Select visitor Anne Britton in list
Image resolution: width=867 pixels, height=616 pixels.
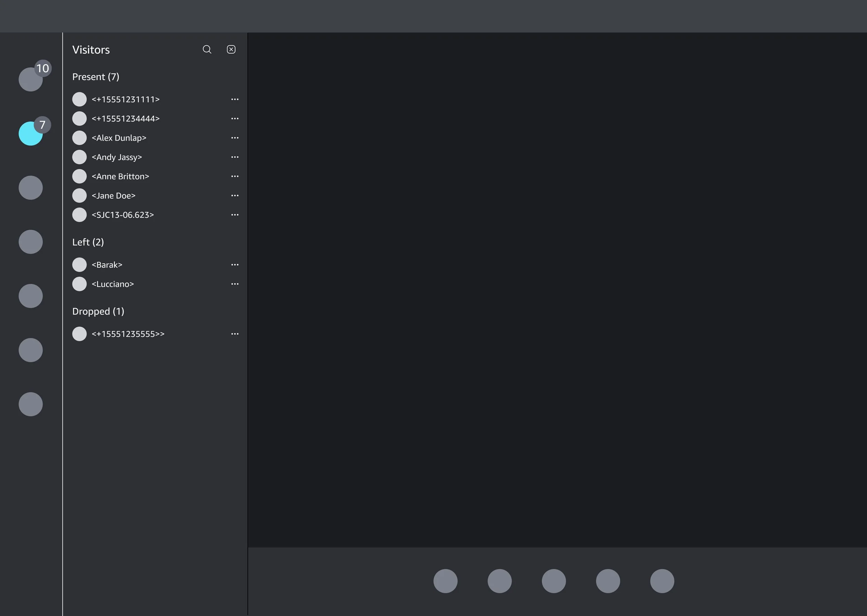point(120,176)
